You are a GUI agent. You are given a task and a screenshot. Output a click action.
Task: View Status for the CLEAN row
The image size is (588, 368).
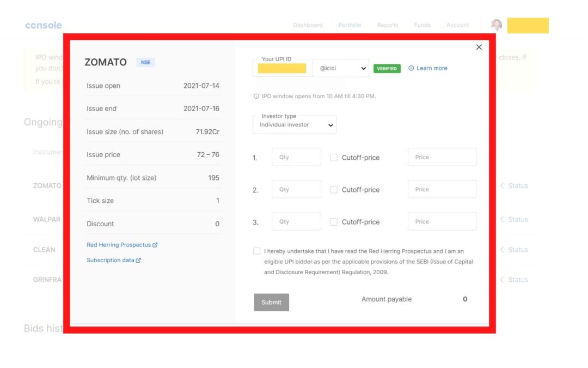click(514, 250)
